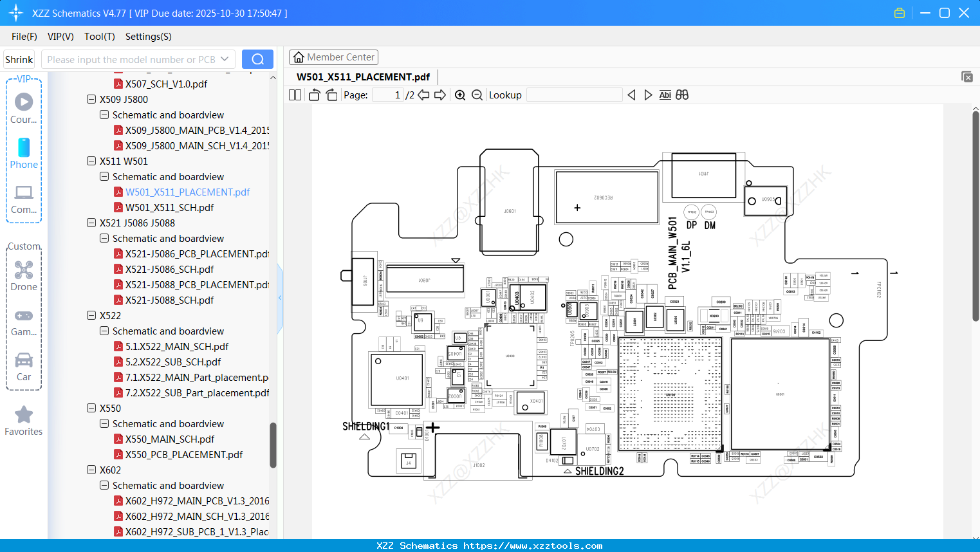
Task: Open 5.1.X522_MAIN_SCH.pdf
Action: [177, 346]
